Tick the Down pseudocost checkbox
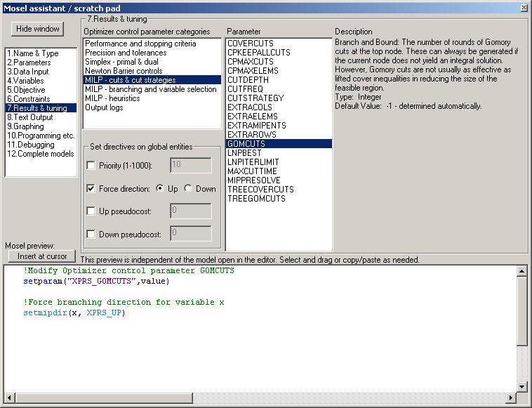 pyautogui.click(x=91, y=234)
